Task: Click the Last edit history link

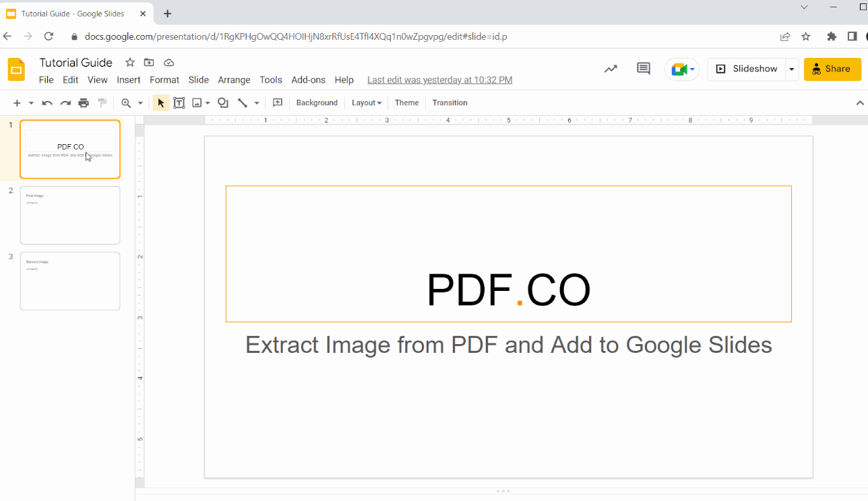Action: coord(439,79)
